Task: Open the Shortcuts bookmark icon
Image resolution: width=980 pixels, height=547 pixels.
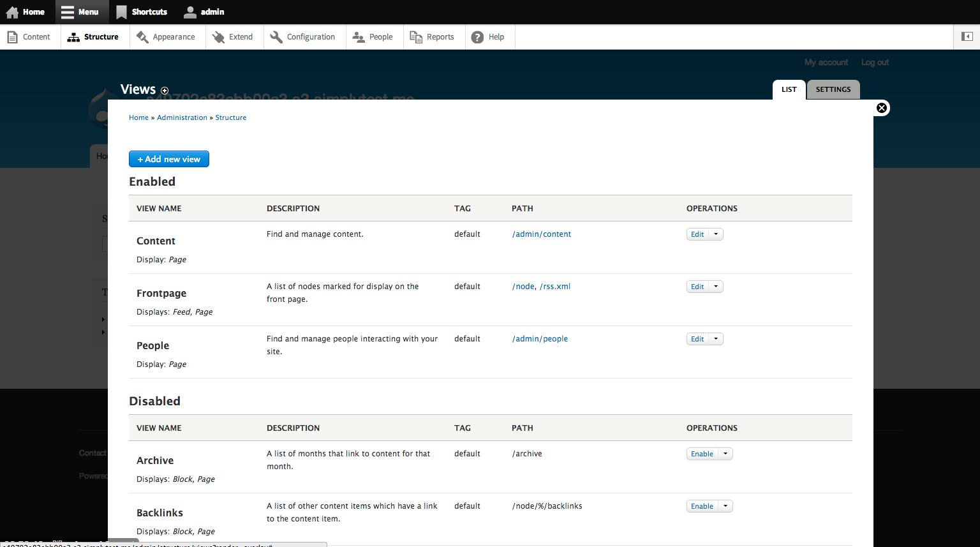Action: [121, 12]
